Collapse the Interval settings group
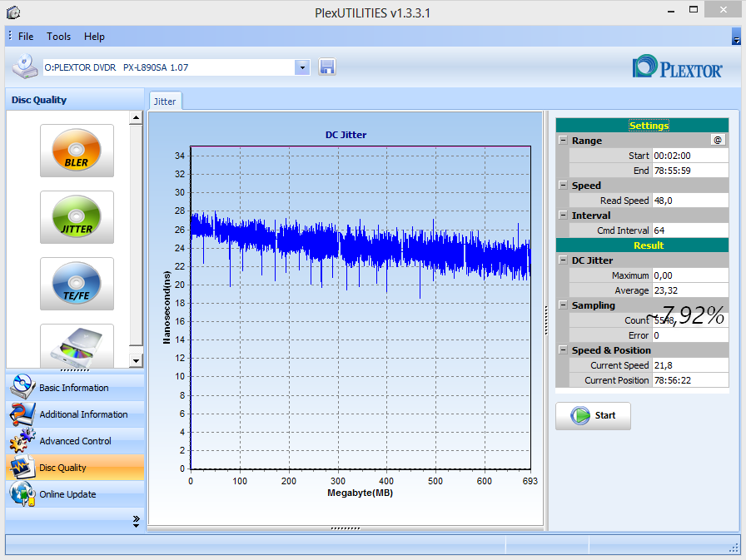 tap(564, 215)
